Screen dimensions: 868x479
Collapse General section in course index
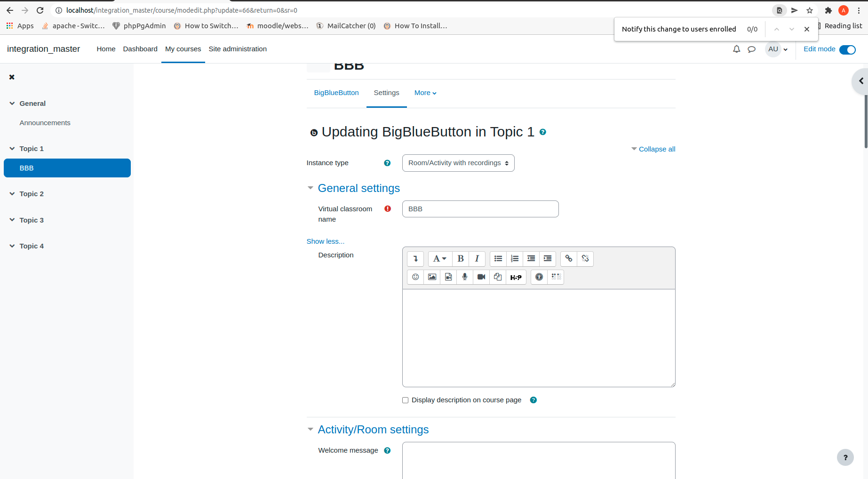(12, 104)
